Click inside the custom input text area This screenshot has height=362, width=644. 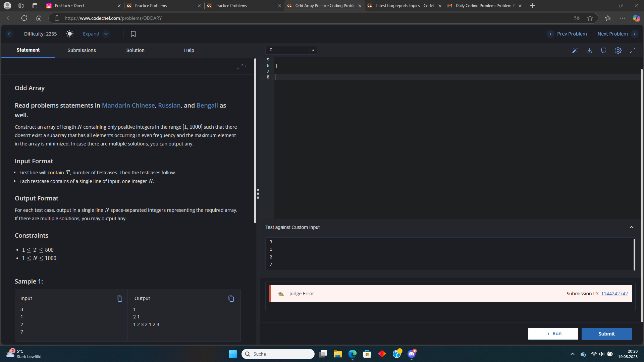[x=449, y=253]
